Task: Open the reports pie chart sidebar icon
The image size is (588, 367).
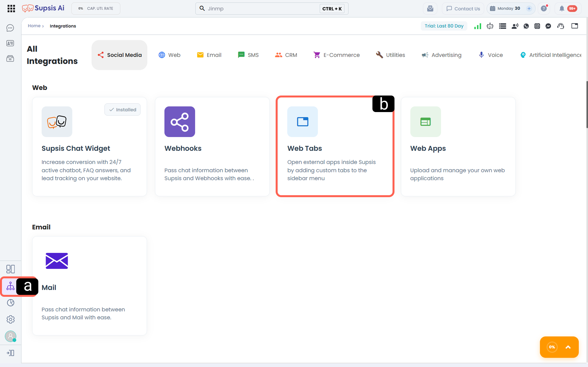Action: [x=10, y=303]
